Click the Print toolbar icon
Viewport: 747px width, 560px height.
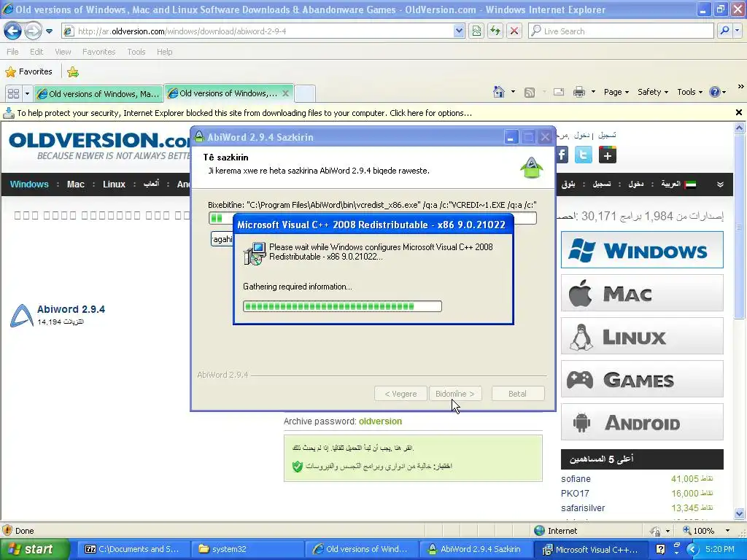[578, 92]
